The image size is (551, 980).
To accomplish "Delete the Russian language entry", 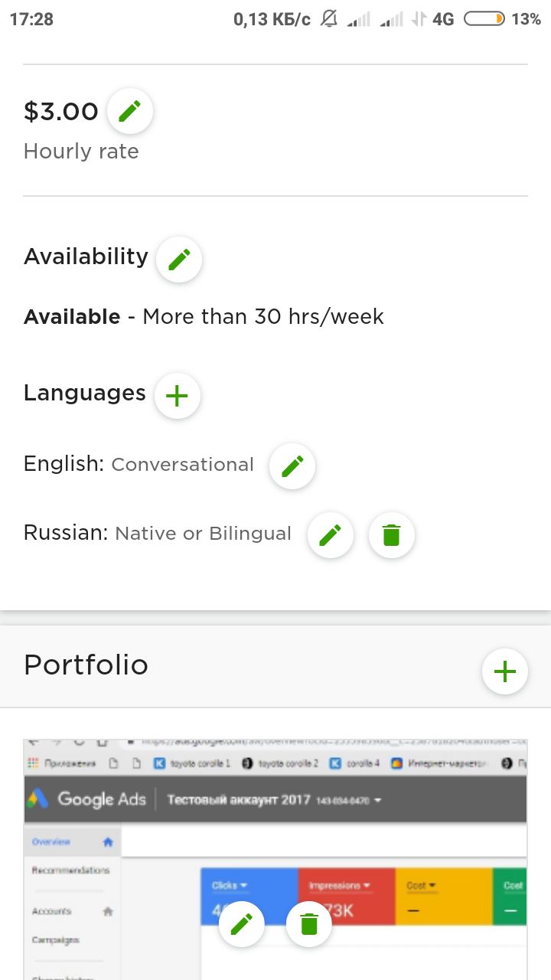I will tap(392, 534).
